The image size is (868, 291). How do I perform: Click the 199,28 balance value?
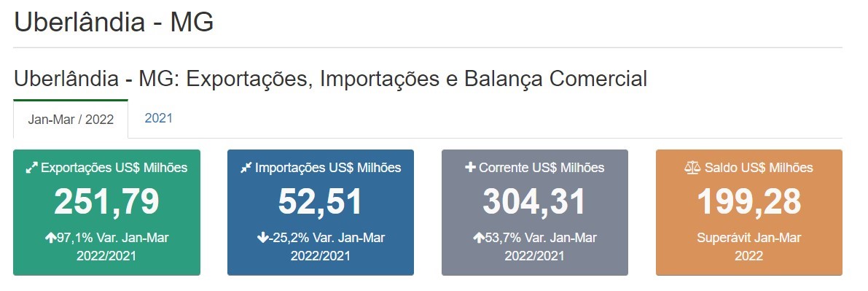point(749,202)
